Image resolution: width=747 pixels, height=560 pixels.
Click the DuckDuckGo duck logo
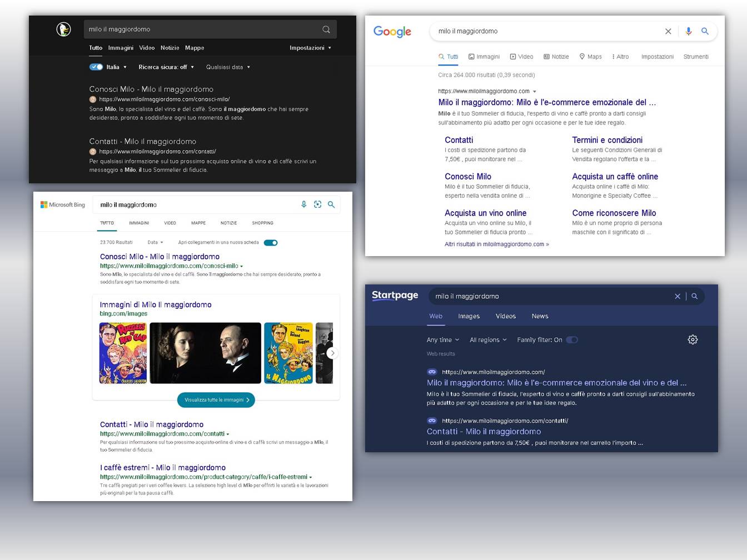pyautogui.click(x=63, y=29)
